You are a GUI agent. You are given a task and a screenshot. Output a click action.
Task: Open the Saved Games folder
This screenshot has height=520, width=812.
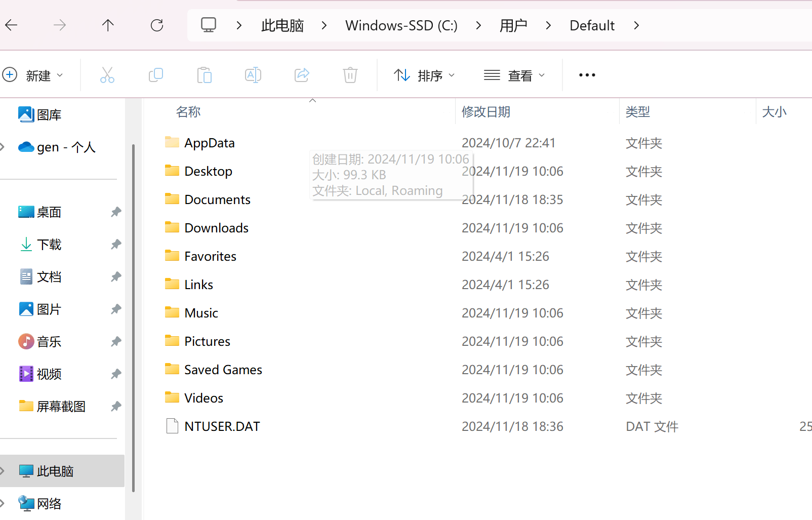click(223, 369)
